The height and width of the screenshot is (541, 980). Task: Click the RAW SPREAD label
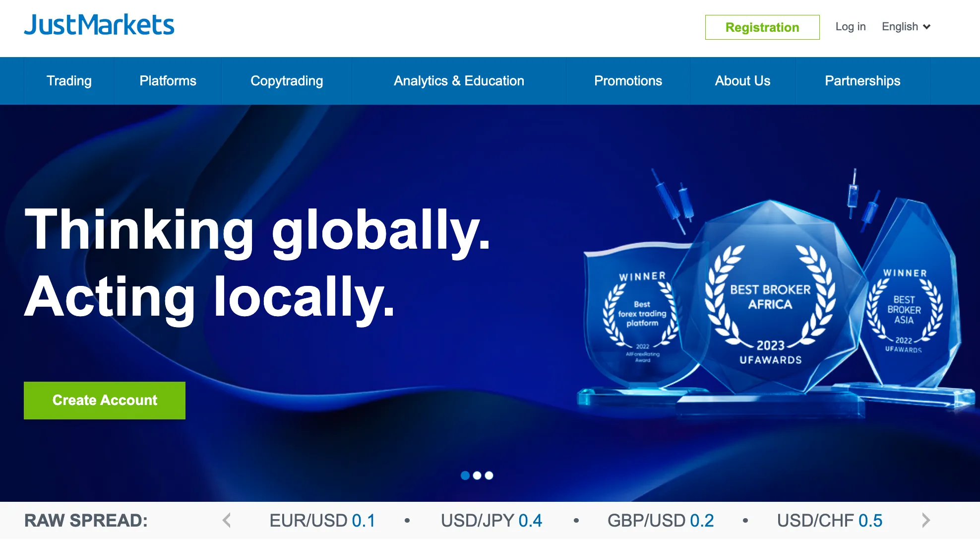pos(86,521)
